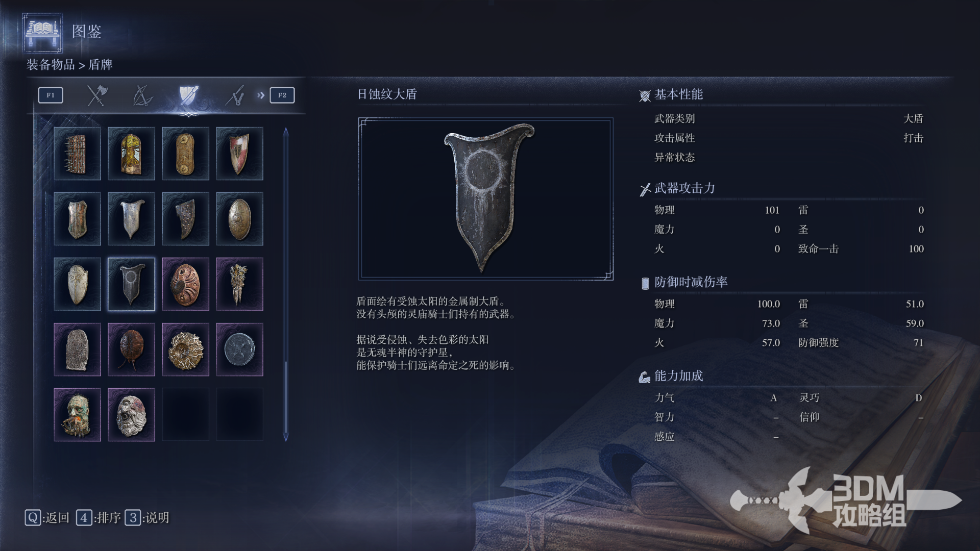980x551 pixels.
Task: Select the crossed axe weapons category tab
Action: click(96, 95)
